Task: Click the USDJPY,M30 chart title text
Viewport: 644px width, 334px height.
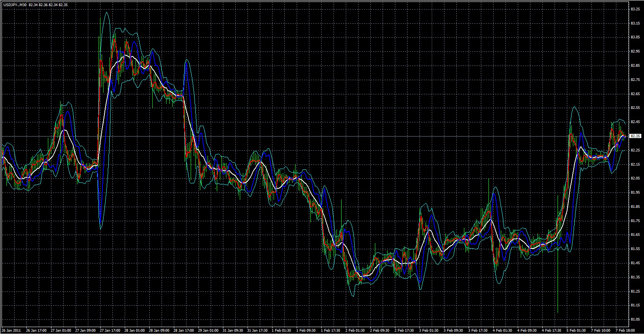Action: tap(15, 5)
